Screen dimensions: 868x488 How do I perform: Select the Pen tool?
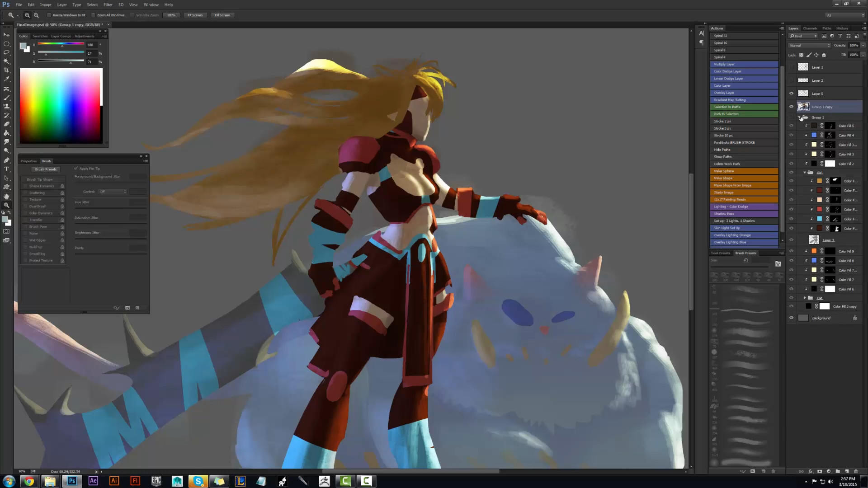coord(6,160)
